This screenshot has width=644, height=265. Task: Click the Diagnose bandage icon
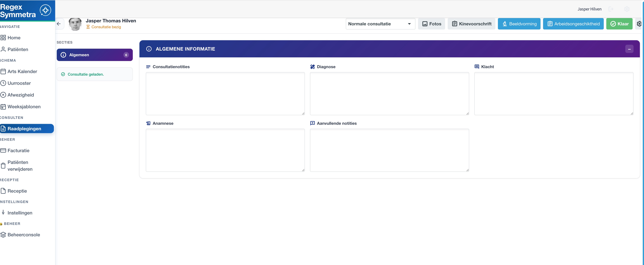coord(312,67)
